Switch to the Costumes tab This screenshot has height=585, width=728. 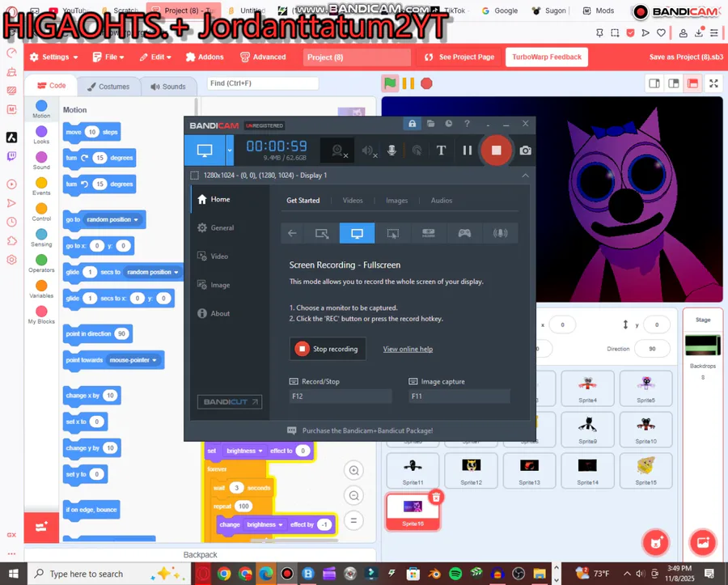point(108,87)
